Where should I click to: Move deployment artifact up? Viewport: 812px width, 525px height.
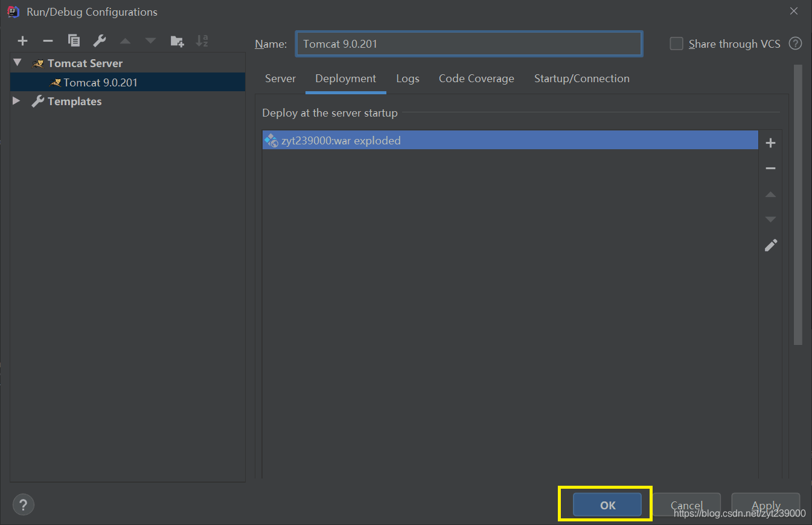pyautogui.click(x=770, y=195)
